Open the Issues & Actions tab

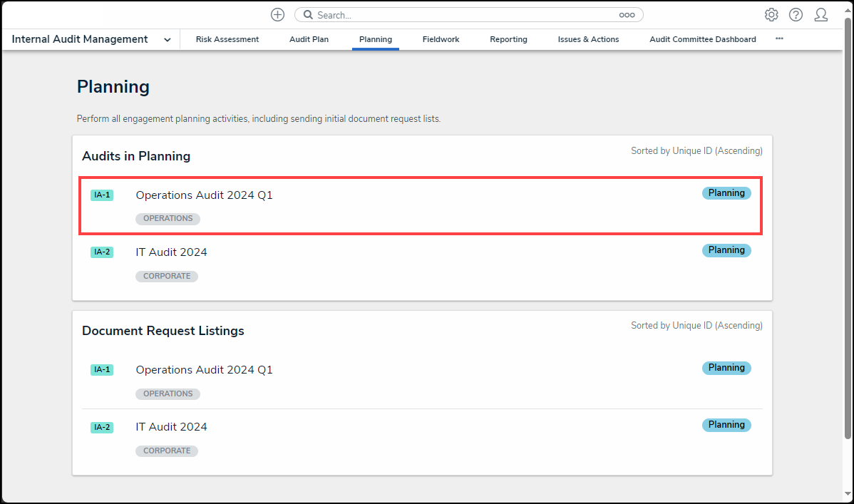(x=588, y=39)
